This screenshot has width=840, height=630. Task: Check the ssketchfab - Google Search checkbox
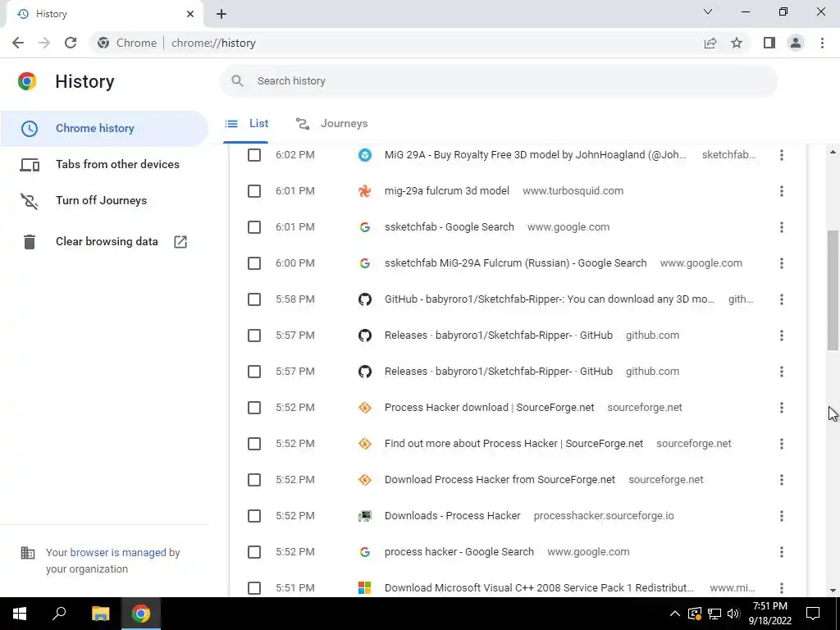tap(254, 227)
